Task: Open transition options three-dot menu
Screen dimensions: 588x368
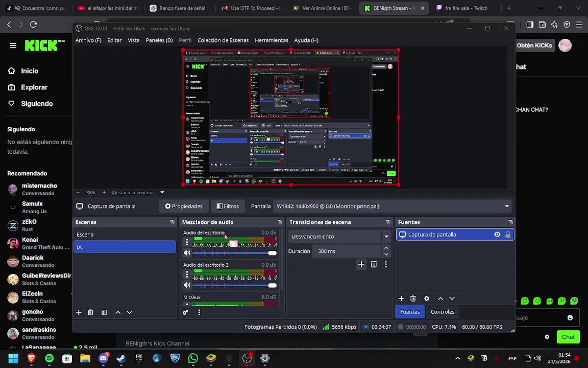Action: click(x=385, y=264)
